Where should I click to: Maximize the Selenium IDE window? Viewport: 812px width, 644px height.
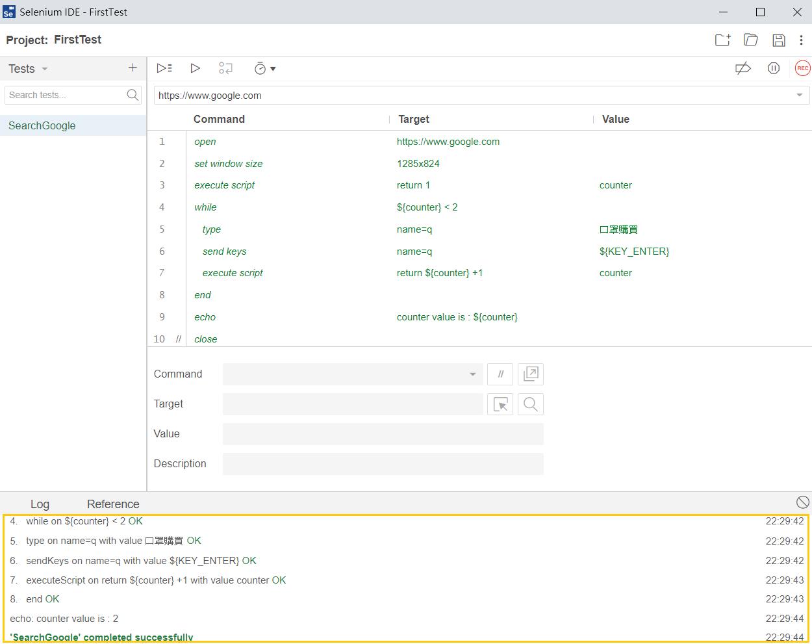tap(760, 12)
